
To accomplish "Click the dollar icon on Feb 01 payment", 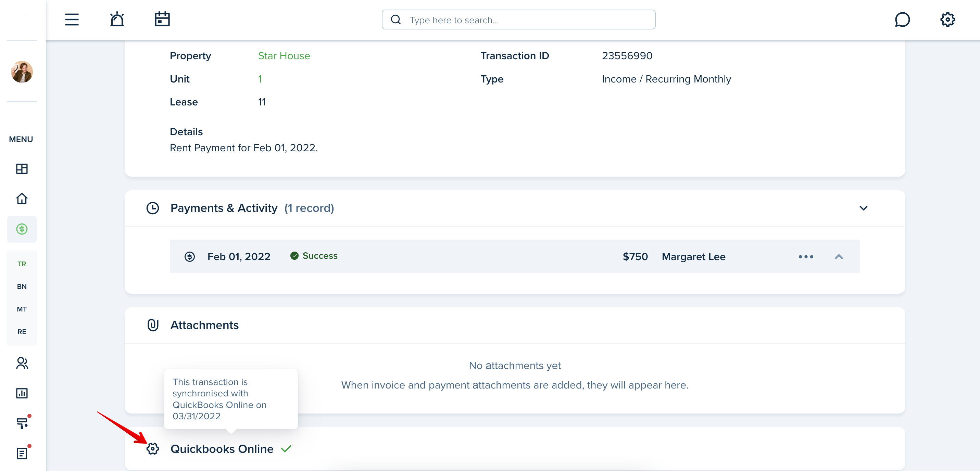I will coord(189,257).
